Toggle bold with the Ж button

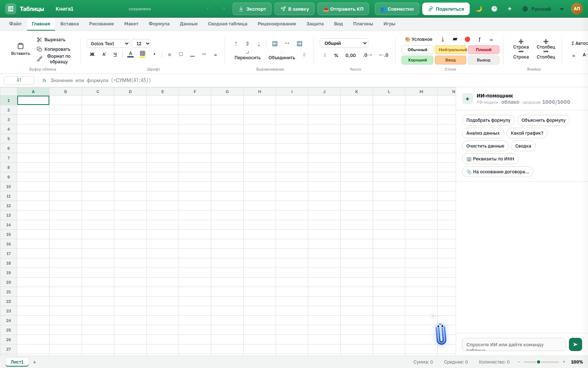92,54
